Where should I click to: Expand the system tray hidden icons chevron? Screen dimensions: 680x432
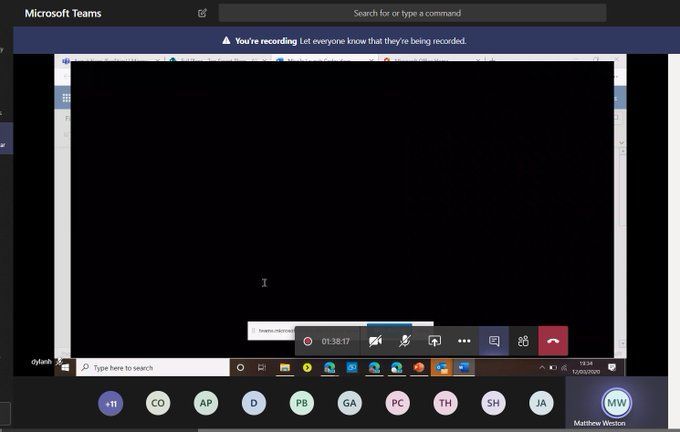(542, 368)
